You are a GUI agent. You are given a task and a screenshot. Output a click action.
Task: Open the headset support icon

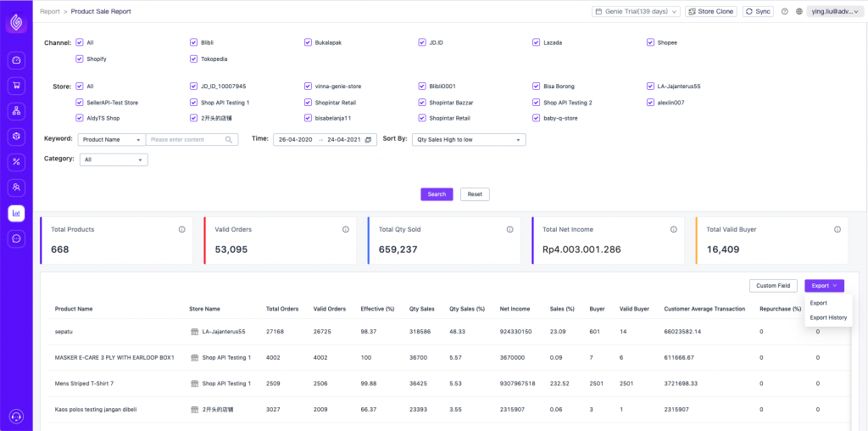click(16, 417)
